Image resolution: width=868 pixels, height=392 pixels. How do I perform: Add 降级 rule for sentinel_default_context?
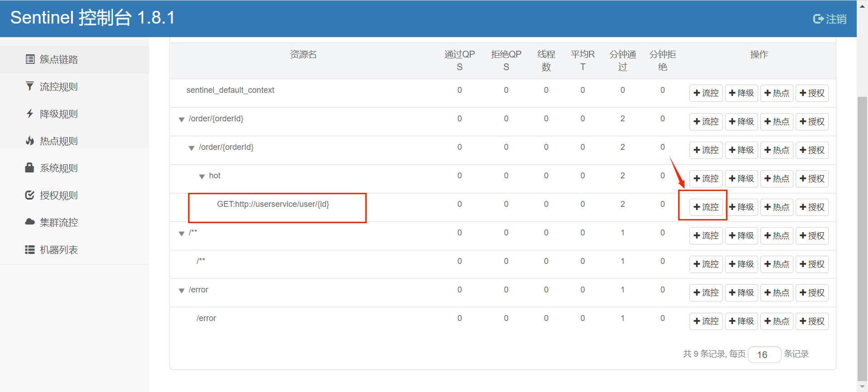741,93
